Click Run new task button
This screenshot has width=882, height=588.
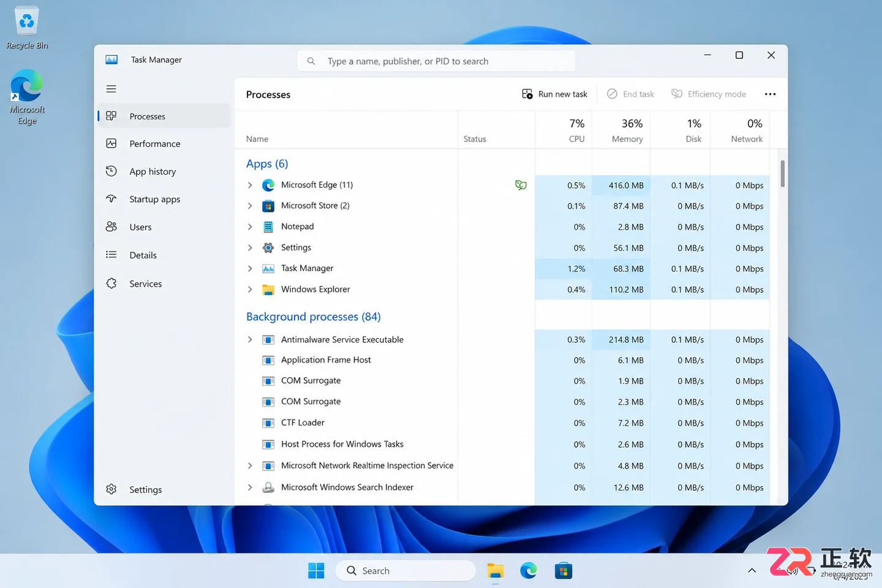pos(554,94)
